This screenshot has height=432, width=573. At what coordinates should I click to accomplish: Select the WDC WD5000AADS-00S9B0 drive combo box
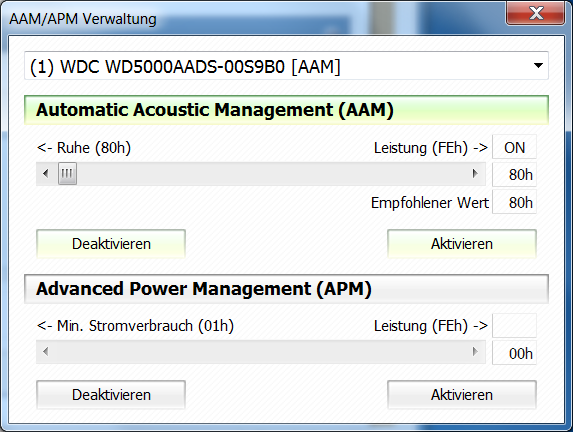(286, 66)
